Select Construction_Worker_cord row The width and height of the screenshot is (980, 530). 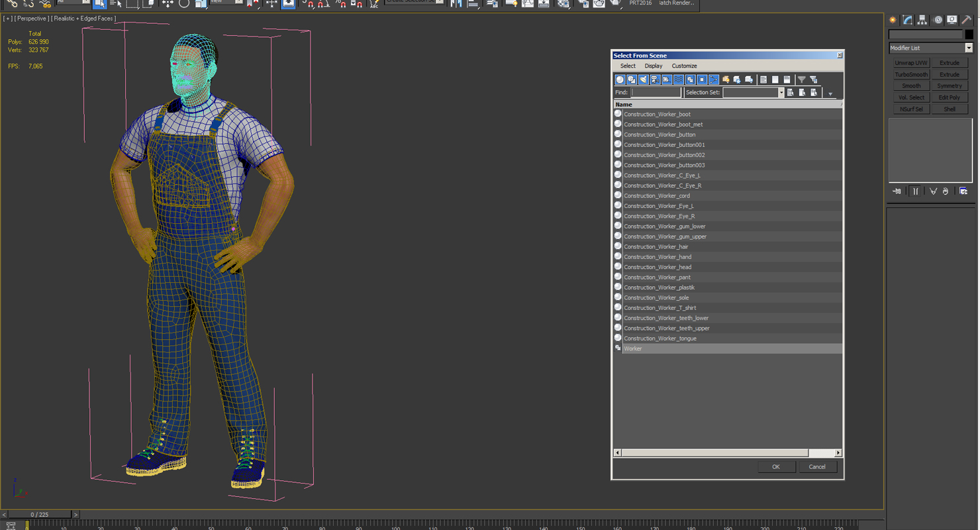click(728, 195)
